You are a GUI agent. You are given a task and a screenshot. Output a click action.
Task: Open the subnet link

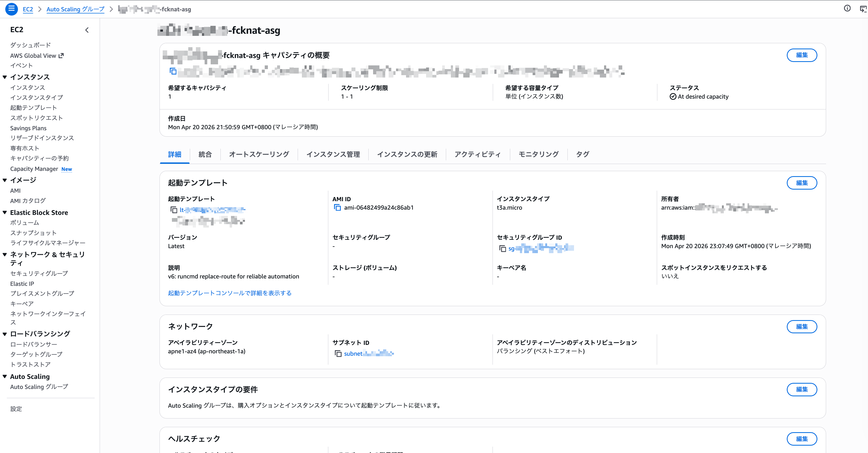[x=369, y=354]
